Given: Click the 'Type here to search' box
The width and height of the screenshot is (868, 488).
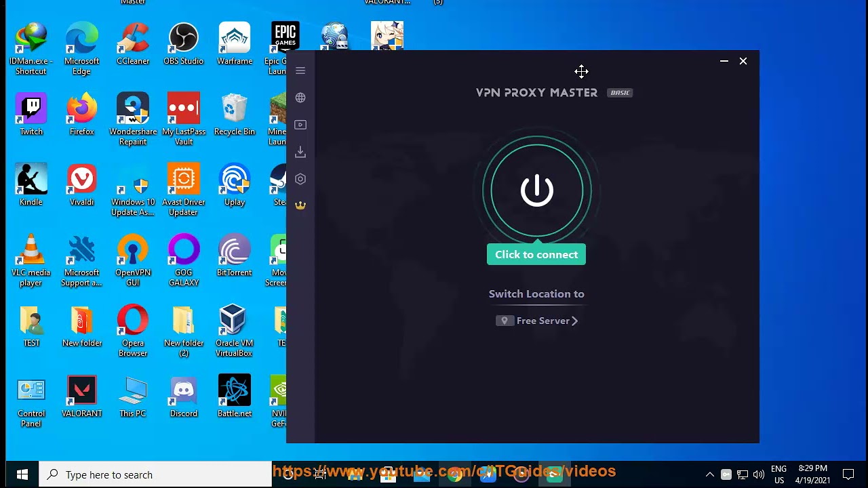Looking at the screenshot, I should 155,474.
